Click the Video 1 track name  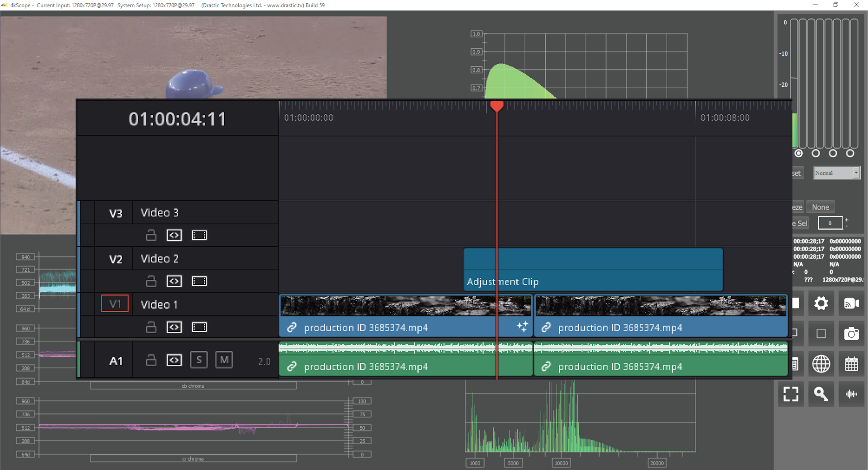(159, 305)
